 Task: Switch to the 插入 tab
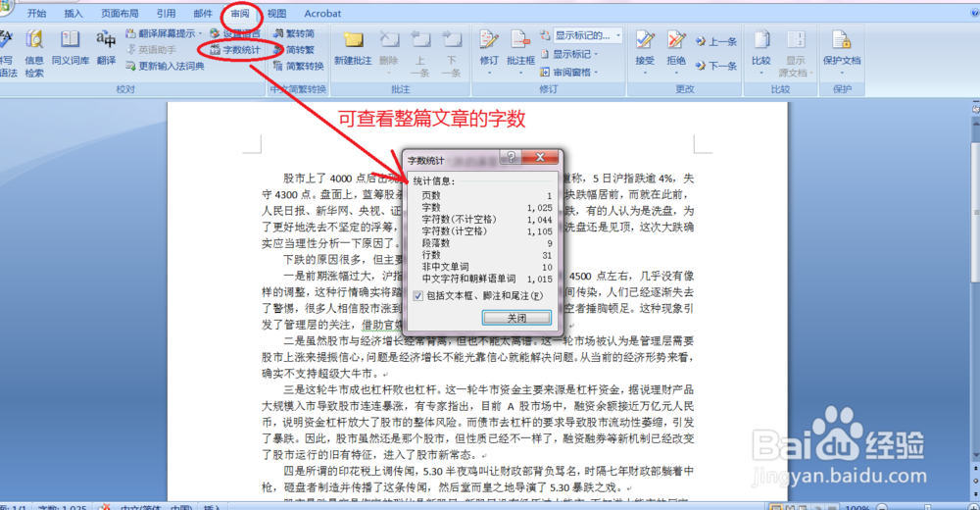(73, 13)
